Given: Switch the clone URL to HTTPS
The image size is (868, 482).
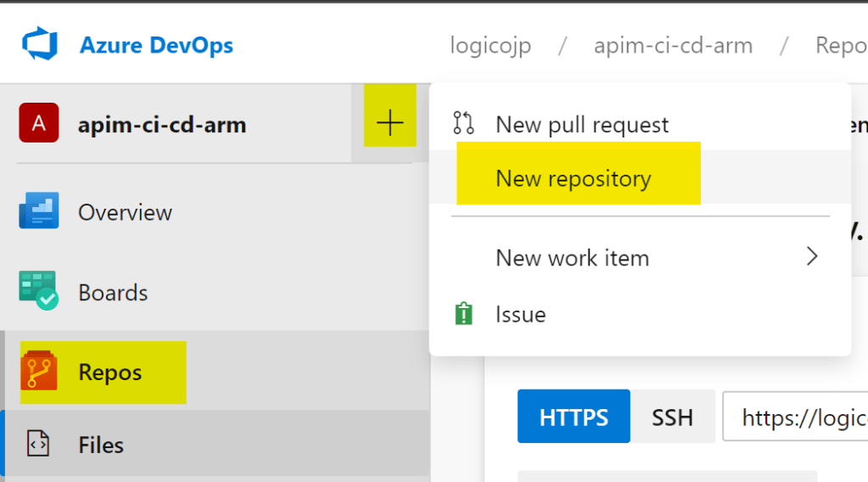Looking at the screenshot, I should click(574, 417).
